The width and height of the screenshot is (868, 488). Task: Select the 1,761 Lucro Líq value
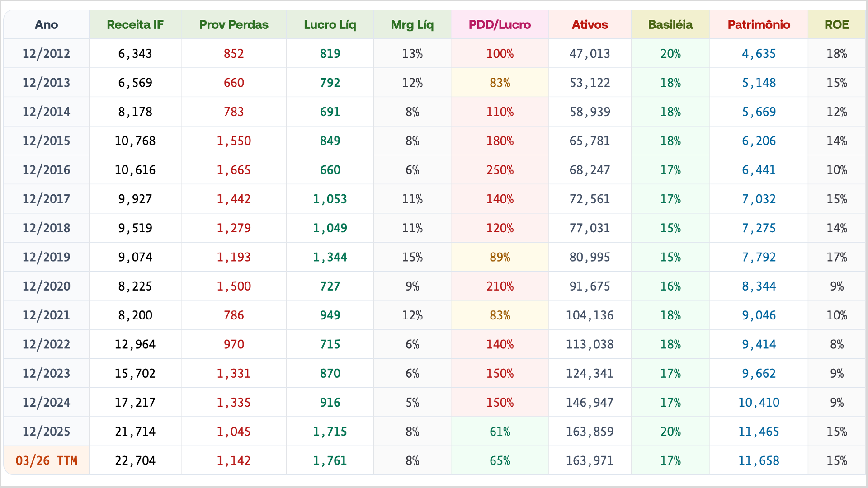[x=330, y=460]
